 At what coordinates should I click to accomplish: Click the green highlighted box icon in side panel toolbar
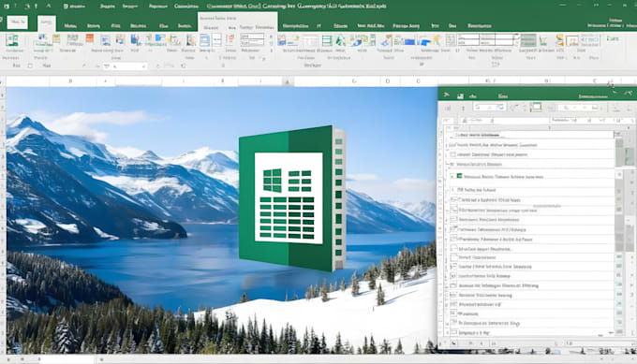click(x=536, y=107)
